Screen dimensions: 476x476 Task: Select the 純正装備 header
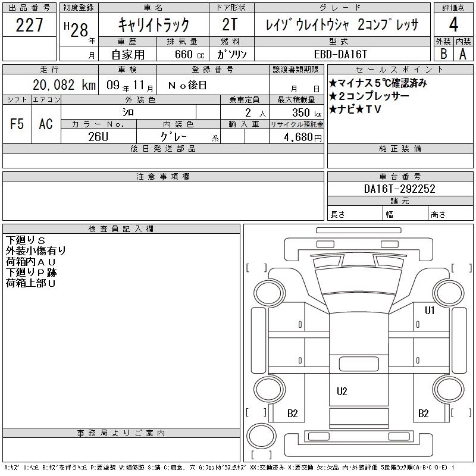400,149
